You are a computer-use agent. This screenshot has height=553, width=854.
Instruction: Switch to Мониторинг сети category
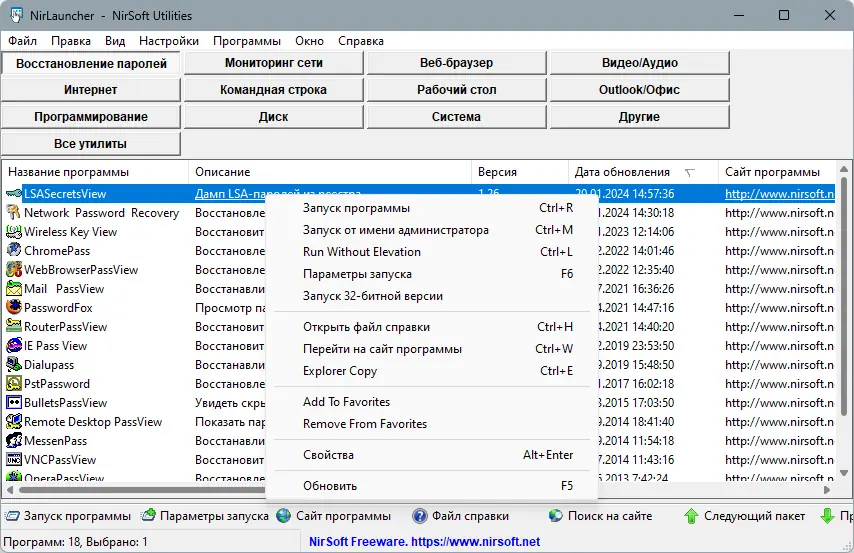tap(273, 63)
